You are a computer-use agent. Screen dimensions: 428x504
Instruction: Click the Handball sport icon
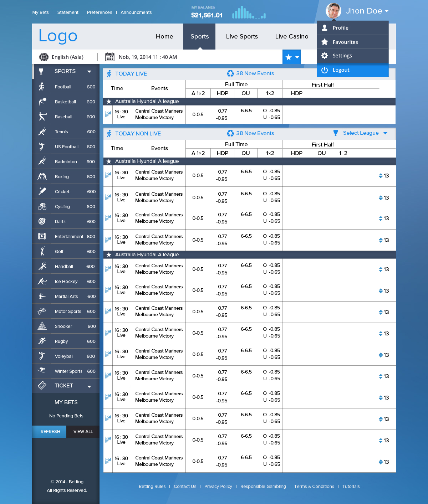pos(42,266)
